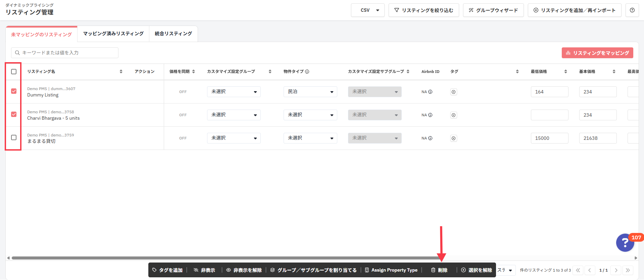This screenshot has width=644, height=280.
Task: Click base price field for Charvi Bhargava
Action: [598, 115]
